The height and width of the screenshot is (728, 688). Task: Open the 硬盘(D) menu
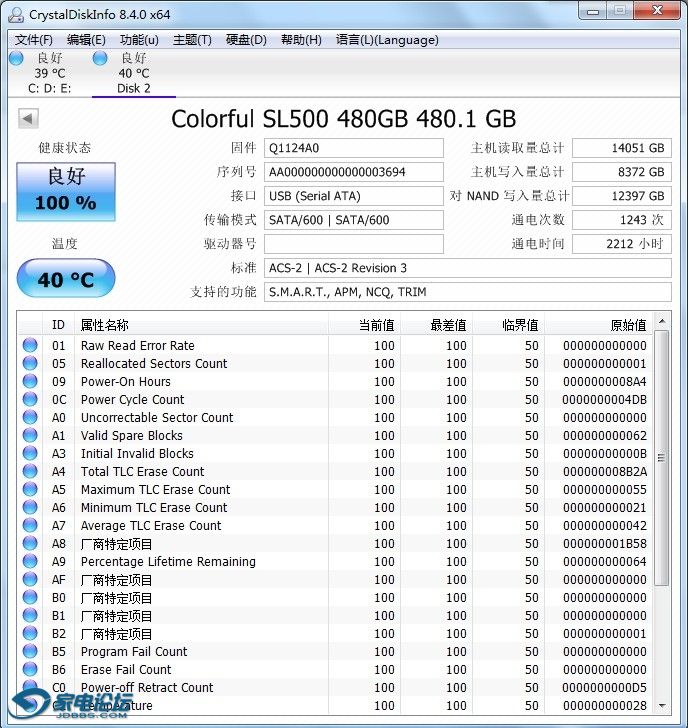(246, 40)
